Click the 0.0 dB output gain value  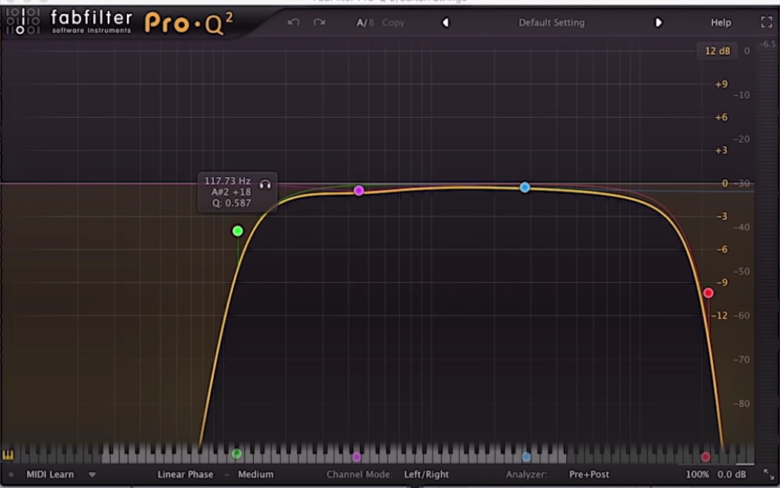pos(731,475)
